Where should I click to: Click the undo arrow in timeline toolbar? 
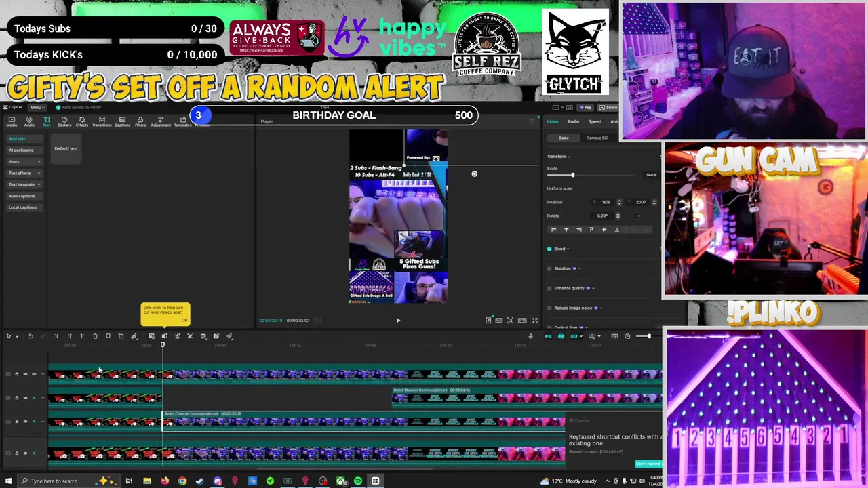[x=31, y=336]
